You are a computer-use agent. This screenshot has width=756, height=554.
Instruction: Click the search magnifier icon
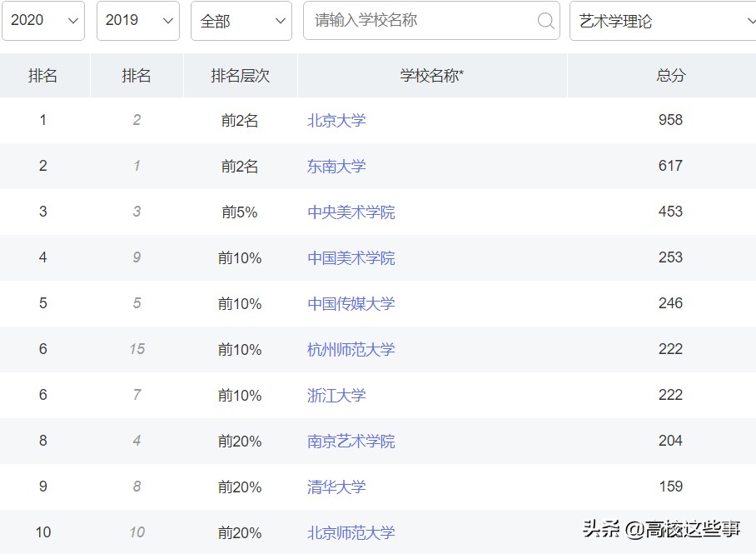[545, 22]
